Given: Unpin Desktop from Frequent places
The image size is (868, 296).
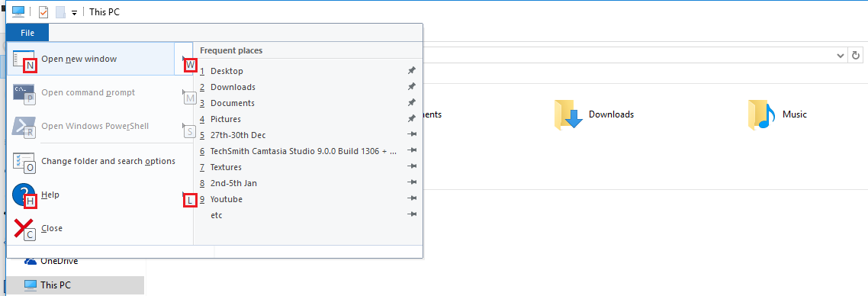Looking at the screenshot, I should tap(411, 71).
